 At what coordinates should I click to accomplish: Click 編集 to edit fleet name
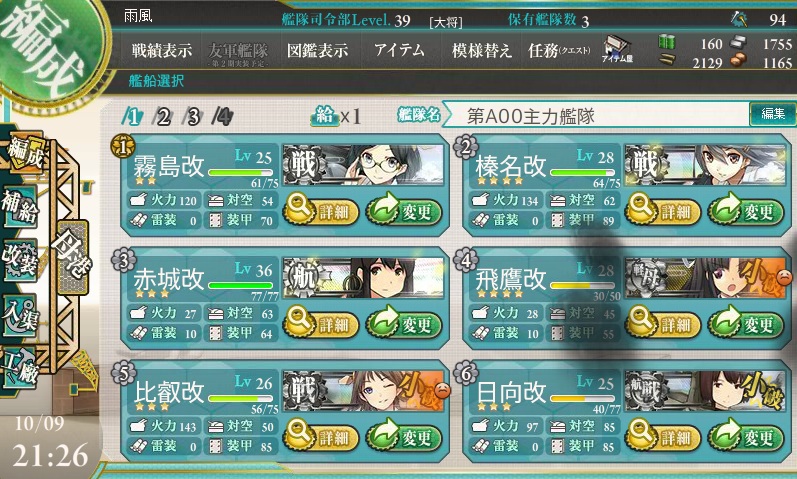point(772,114)
